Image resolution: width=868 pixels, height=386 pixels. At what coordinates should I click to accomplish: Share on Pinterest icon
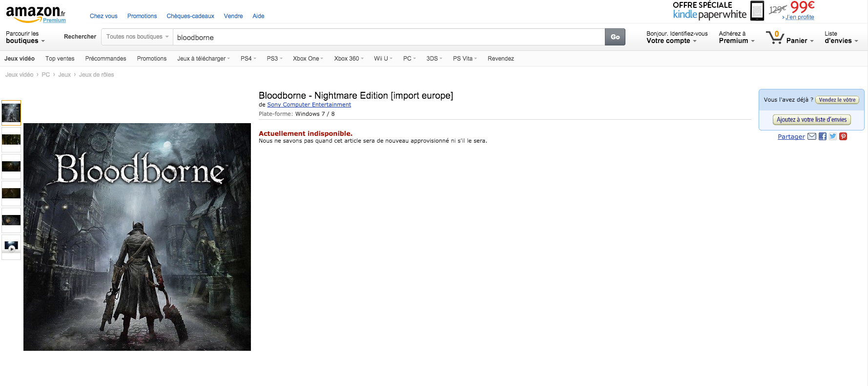pos(843,136)
